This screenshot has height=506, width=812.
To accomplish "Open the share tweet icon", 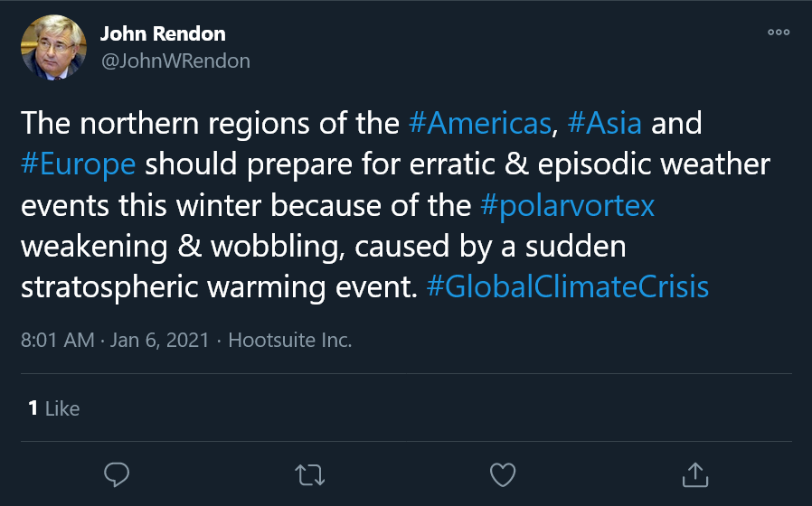I will pyautogui.click(x=694, y=473).
